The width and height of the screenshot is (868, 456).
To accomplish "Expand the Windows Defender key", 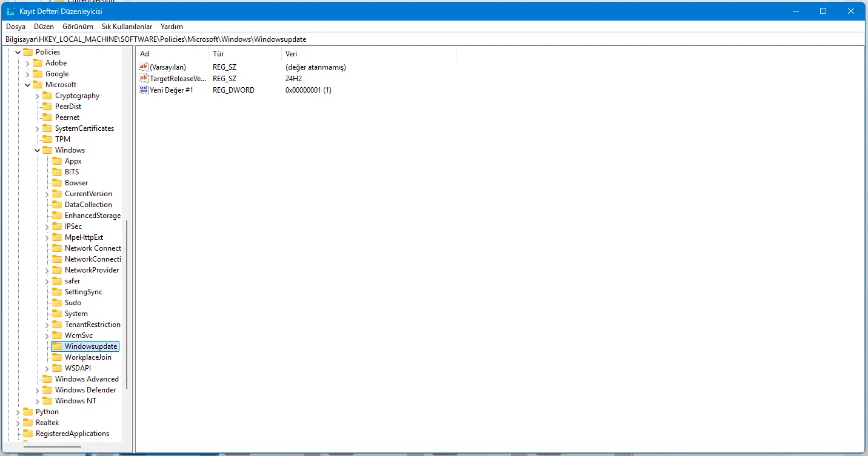I will pyautogui.click(x=38, y=390).
